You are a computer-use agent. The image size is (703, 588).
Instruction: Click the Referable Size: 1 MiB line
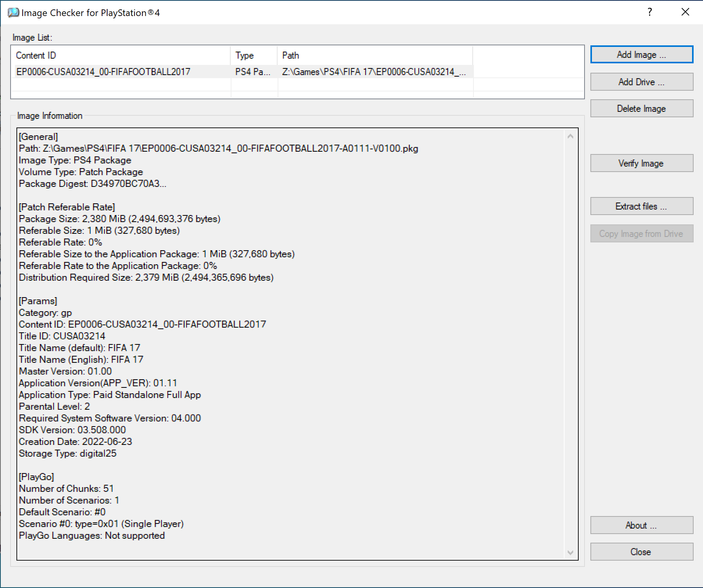click(99, 230)
